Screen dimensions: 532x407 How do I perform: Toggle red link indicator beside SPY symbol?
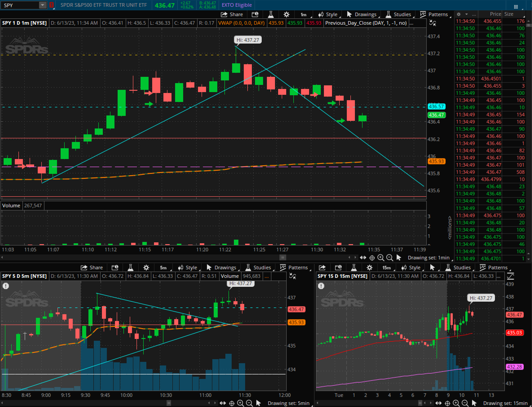pos(51,5)
